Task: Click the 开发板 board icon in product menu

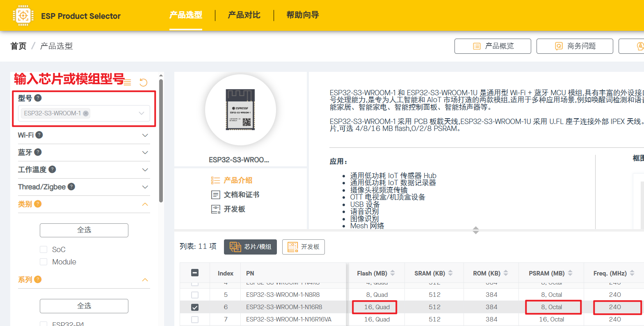Action: 216,209
